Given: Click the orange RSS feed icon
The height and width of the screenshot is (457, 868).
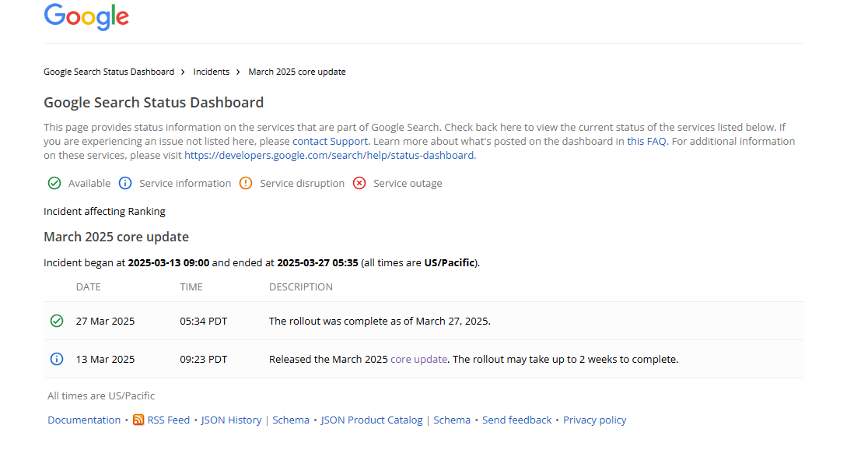Looking at the screenshot, I should click(138, 420).
